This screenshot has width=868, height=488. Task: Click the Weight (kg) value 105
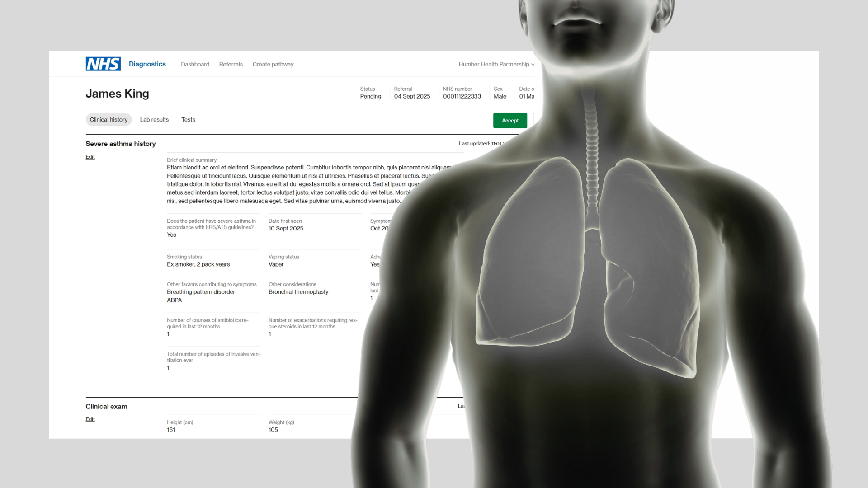click(272, 429)
